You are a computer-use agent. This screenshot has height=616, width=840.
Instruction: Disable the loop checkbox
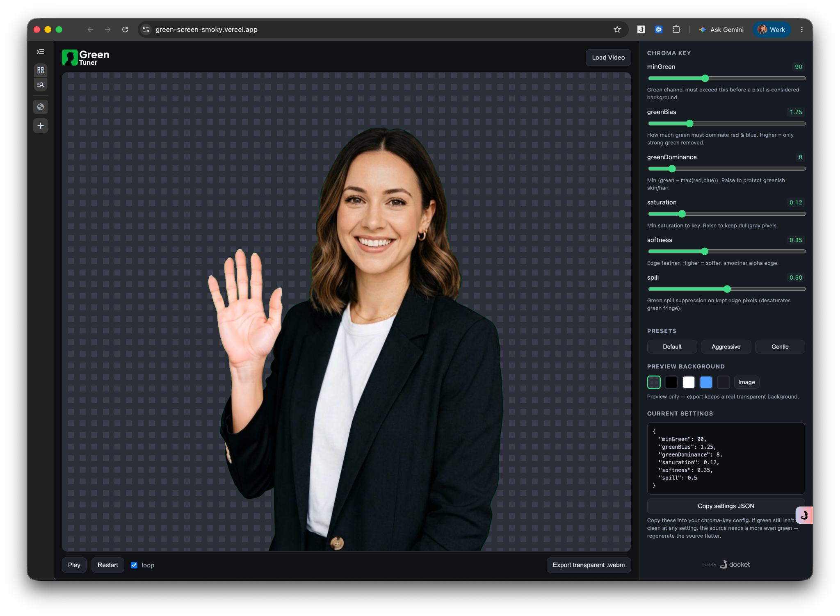coord(134,565)
